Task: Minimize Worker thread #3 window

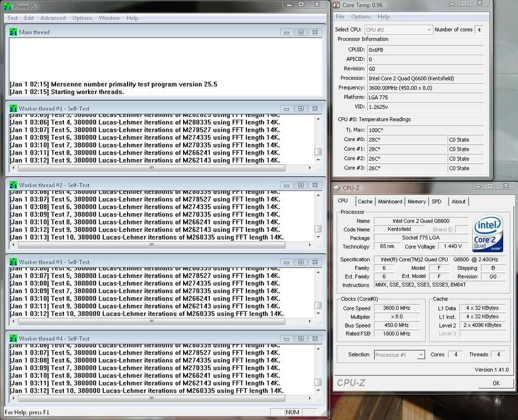Action: coord(286,262)
